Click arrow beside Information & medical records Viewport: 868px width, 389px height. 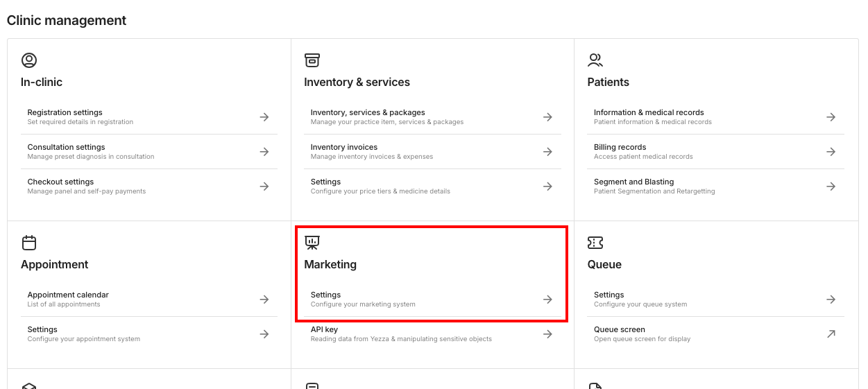pos(831,117)
